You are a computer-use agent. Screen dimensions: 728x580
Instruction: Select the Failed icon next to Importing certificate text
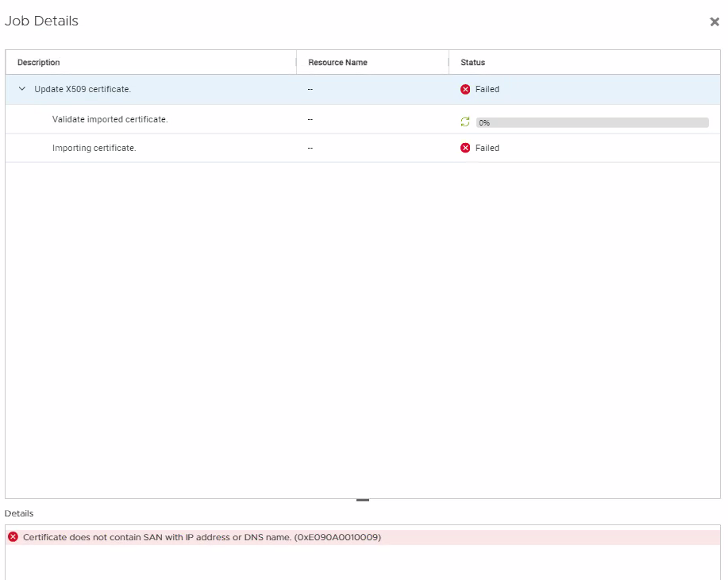(x=465, y=148)
